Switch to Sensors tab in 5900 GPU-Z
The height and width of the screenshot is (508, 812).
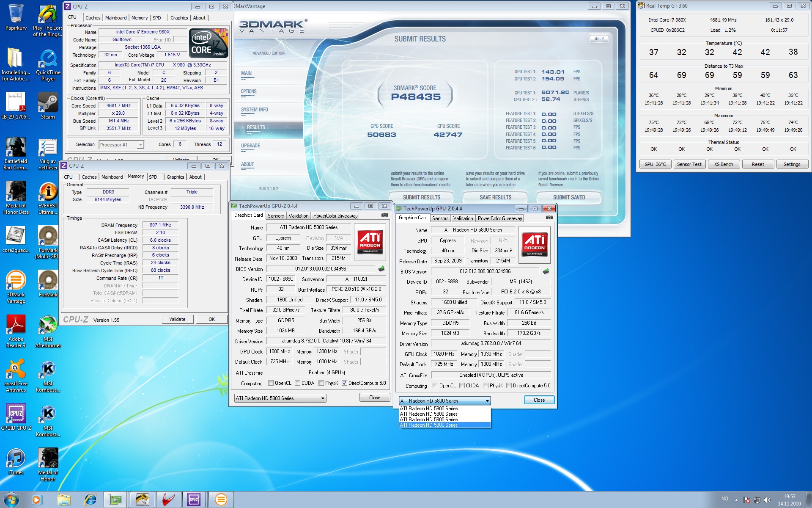click(276, 216)
